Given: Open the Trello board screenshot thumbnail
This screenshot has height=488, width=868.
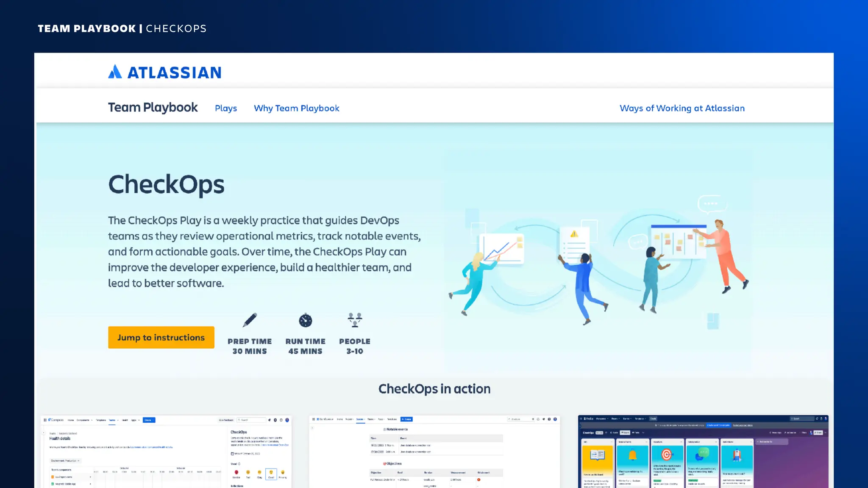Looking at the screenshot, I should pos(703,452).
